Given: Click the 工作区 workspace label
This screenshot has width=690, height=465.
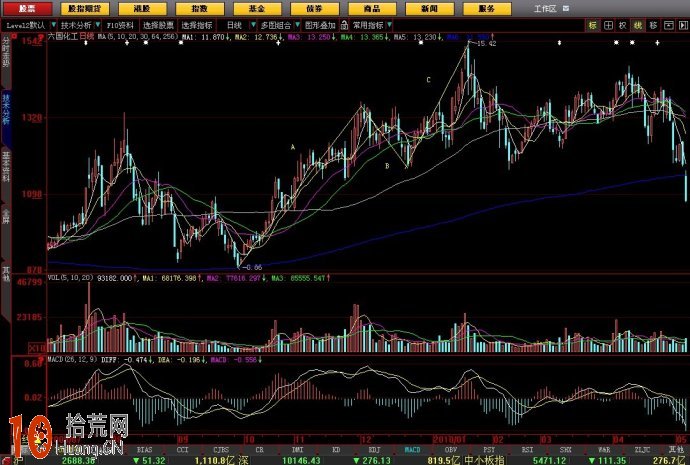Looking at the screenshot, I should pos(544,7).
